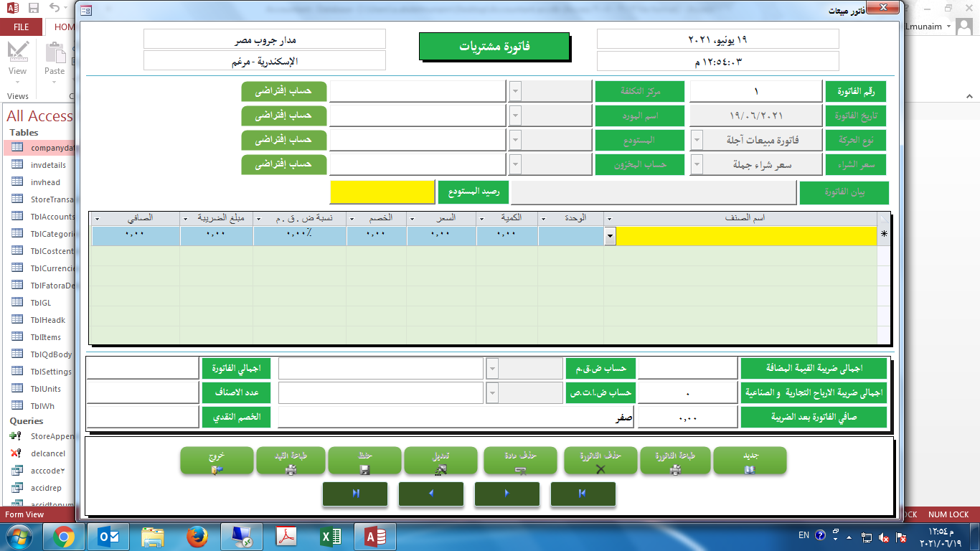This screenshot has width=980, height=551.
Task: Click the form control icon left of the title bar
Action: tap(86, 11)
